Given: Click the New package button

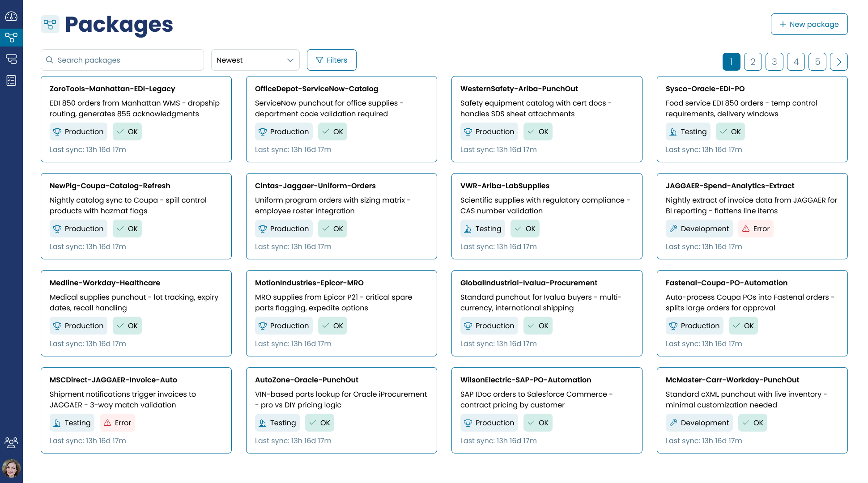Looking at the screenshot, I should pos(809,24).
